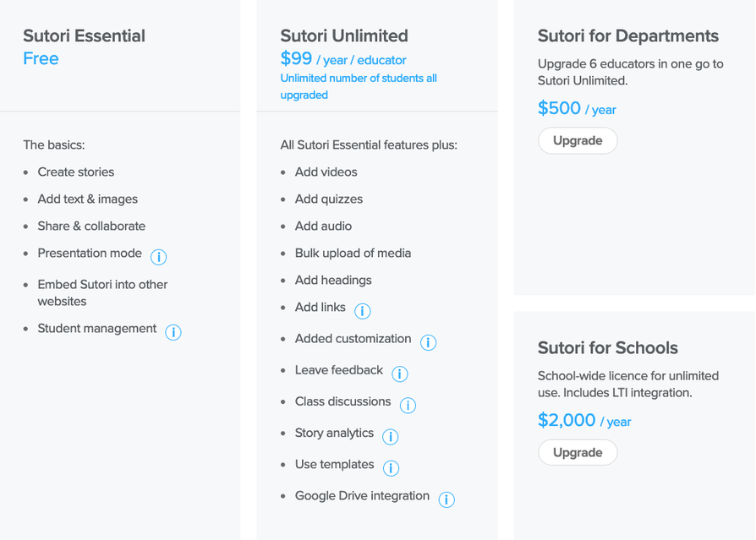Image resolution: width=756 pixels, height=540 pixels.
Task: Select the Sutori Essential plan title
Action: tap(84, 35)
